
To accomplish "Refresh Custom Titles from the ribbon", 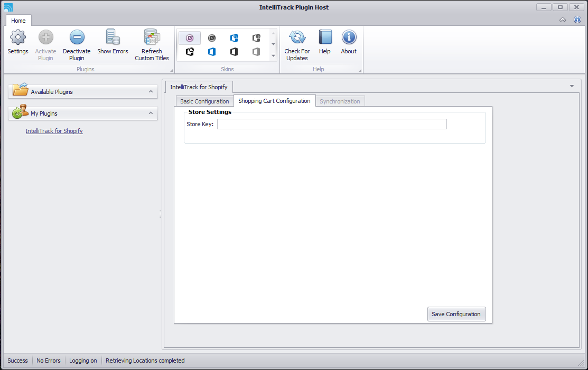I will point(152,45).
